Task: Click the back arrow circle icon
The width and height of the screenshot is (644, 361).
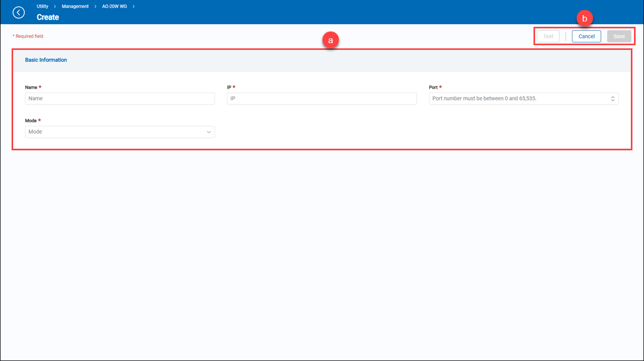Action: tap(18, 12)
